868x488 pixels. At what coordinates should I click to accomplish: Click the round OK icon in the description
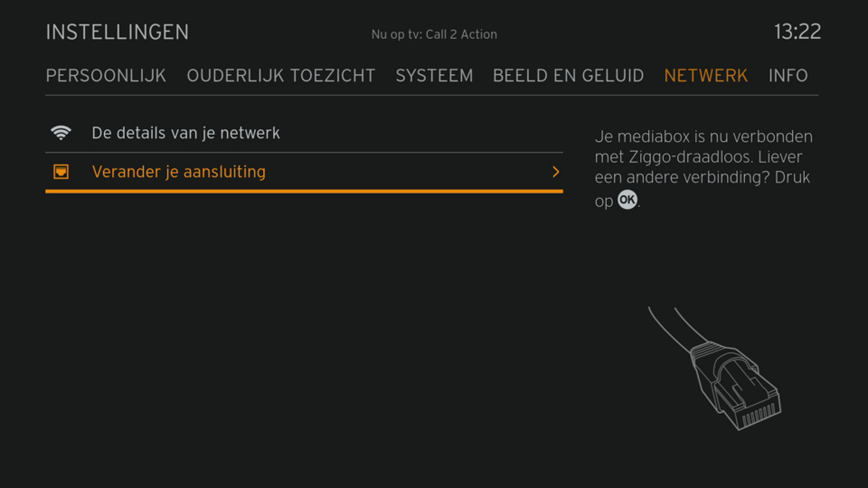(x=627, y=199)
